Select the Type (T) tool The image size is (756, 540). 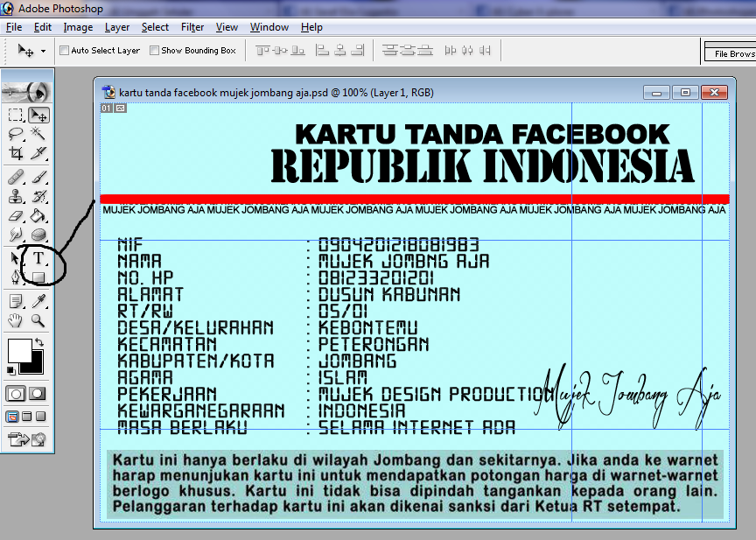tap(38, 258)
